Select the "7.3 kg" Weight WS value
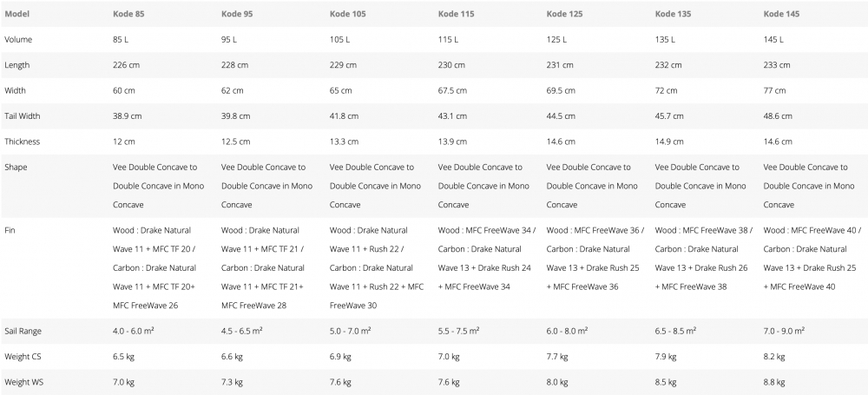This screenshot has height=395, width=868. pyautogui.click(x=232, y=381)
